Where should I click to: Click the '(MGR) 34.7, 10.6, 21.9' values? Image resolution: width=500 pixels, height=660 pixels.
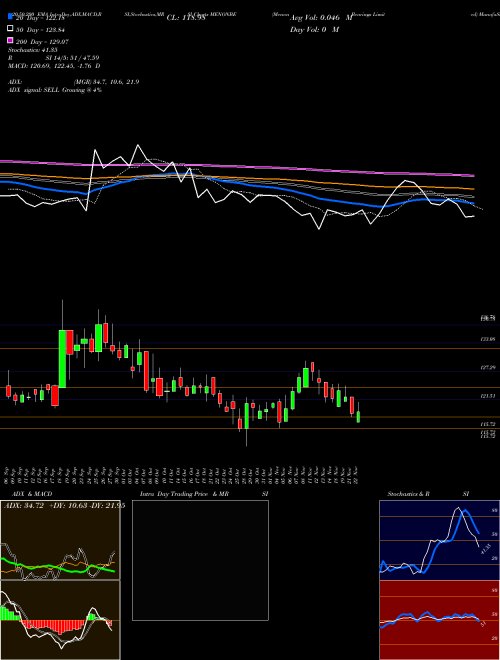pos(106,82)
